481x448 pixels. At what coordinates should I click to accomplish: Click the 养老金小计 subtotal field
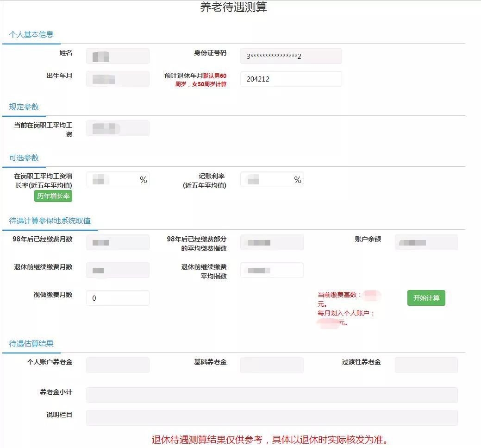point(272,395)
